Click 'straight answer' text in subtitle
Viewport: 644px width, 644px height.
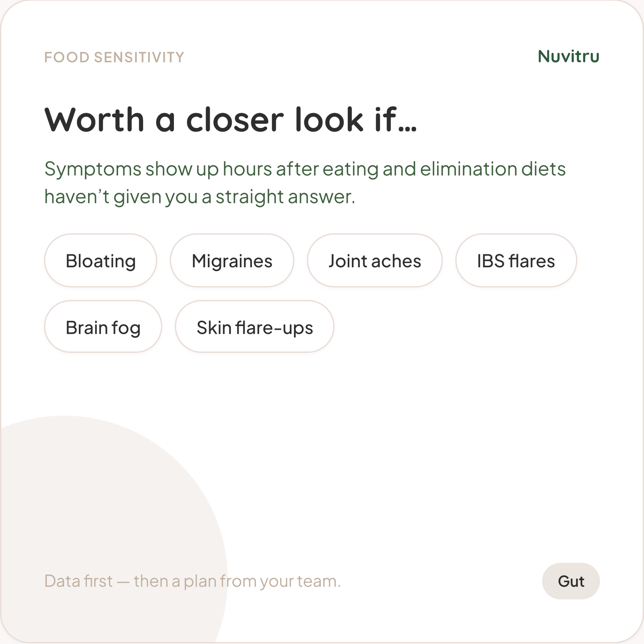point(285,197)
